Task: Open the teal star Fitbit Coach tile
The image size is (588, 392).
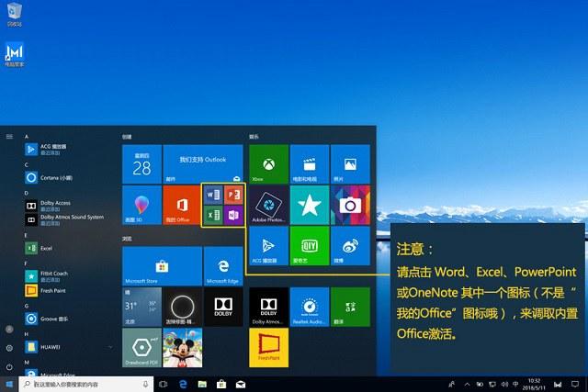Action: coord(310,205)
